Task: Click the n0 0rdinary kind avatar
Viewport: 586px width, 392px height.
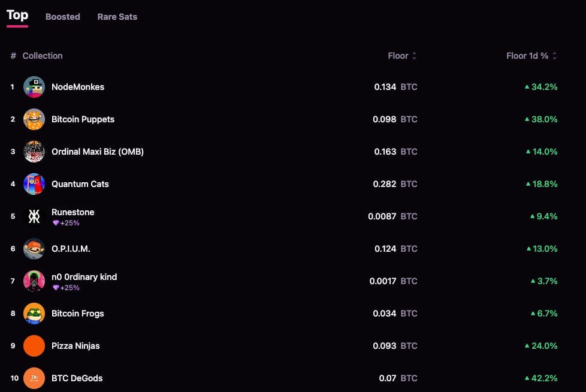Action: (34, 281)
